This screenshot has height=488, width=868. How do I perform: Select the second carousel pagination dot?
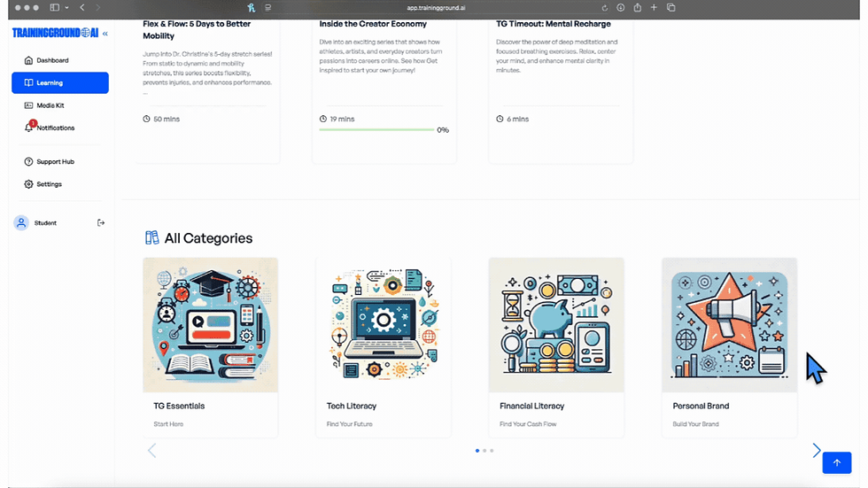[484, 451]
